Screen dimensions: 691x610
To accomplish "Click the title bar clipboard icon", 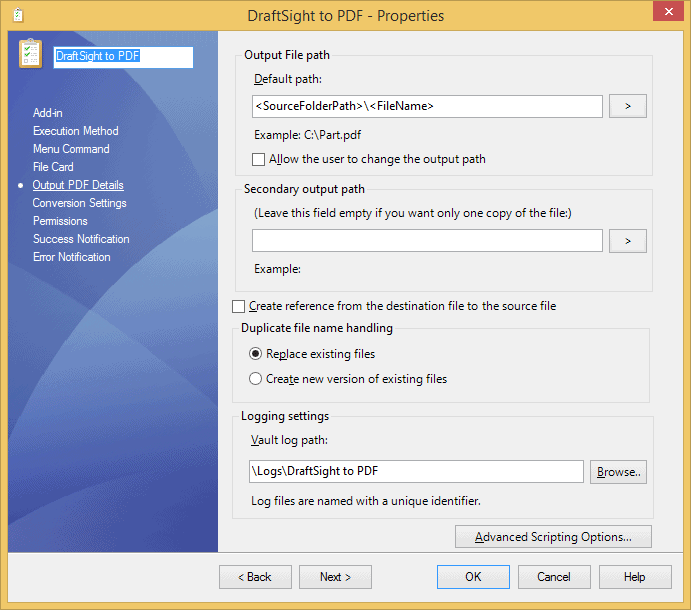I will tap(18, 15).
